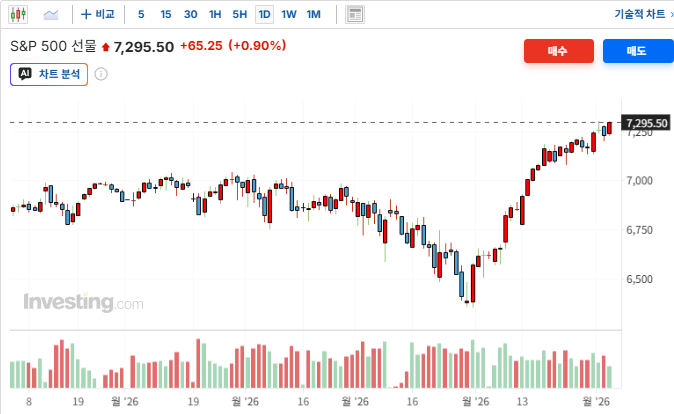The image size is (674, 414).
Task: Select the 1M monthly interval
Action: click(x=314, y=15)
